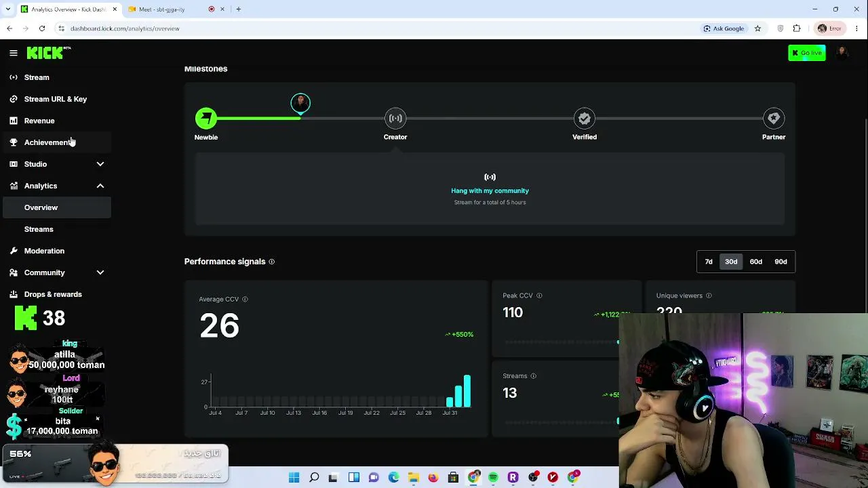Open Microsoft Store from the taskbar
Viewport: 868px width, 488px height.
tap(453, 478)
